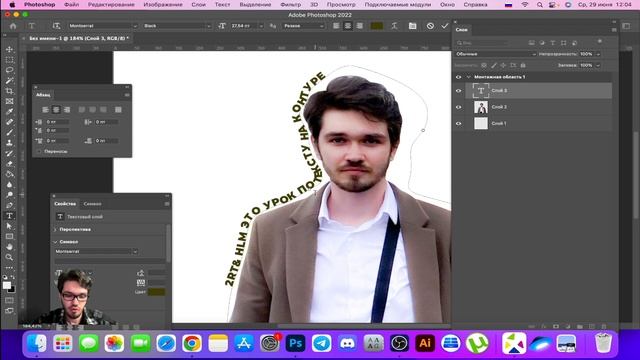The height and width of the screenshot is (360, 640).
Task: Open anti-aliasing Резкое dropdown
Action: point(303,26)
